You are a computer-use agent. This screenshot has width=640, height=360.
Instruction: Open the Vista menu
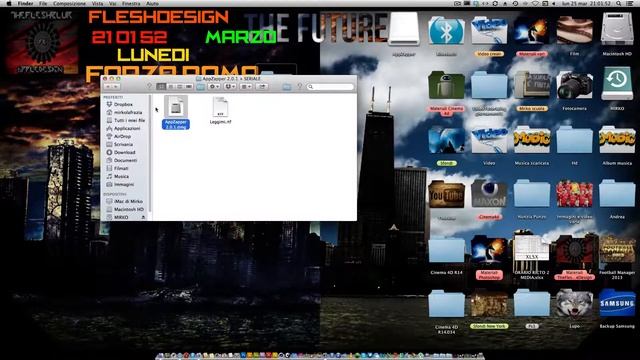pos(97,3)
